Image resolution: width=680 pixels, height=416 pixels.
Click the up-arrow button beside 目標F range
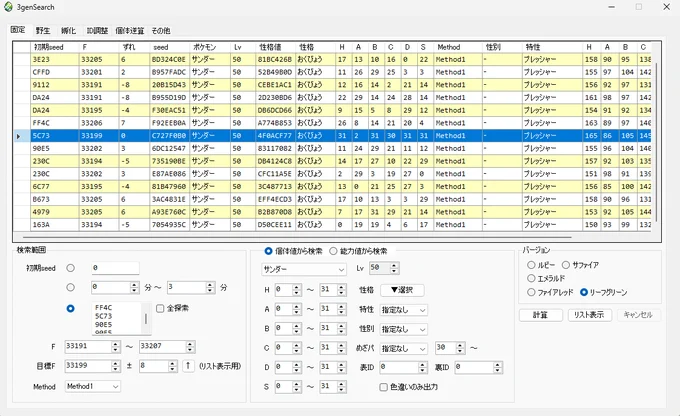pos(188,366)
